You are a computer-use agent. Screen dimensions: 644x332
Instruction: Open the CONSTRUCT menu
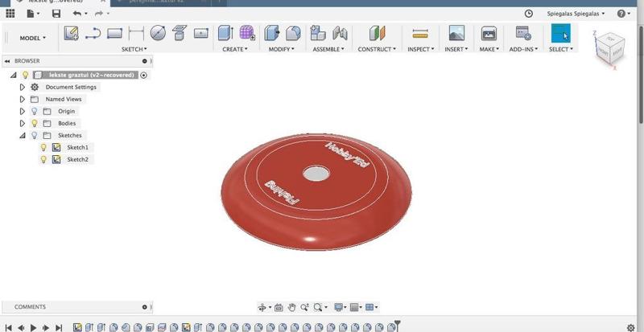(x=377, y=49)
